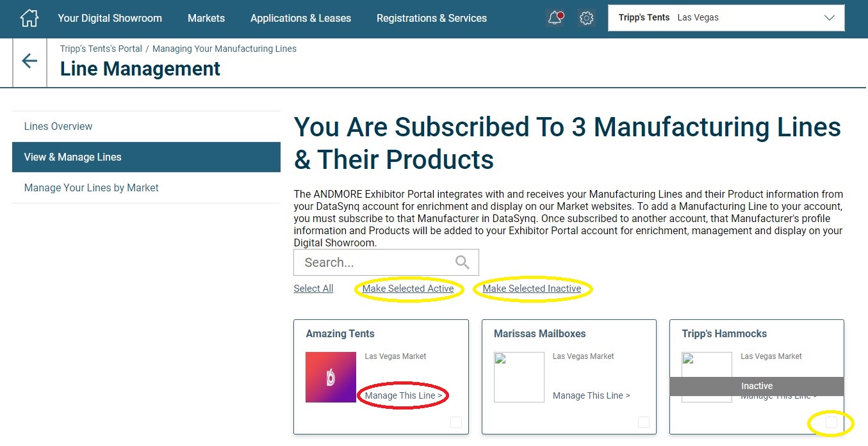Click Las Vegas Market under Tripp's Hammocks
868x446 pixels.
(771, 356)
